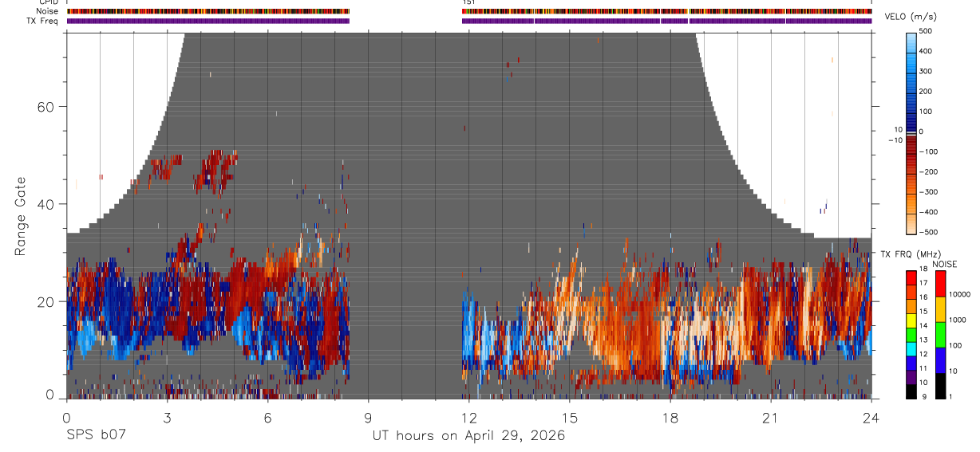Click the 'TX Freq' row label at top

pyautogui.click(x=43, y=21)
